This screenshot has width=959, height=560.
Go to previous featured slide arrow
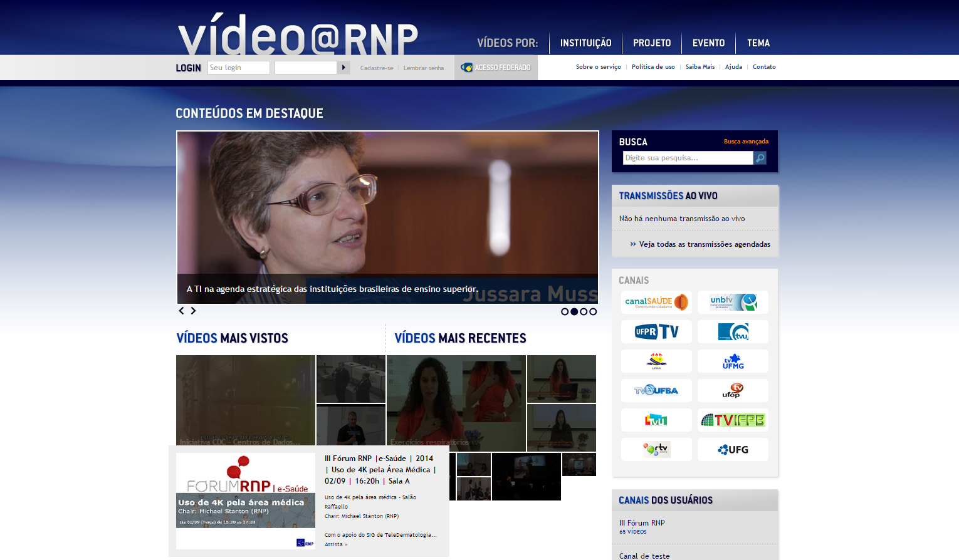(182, 311)
